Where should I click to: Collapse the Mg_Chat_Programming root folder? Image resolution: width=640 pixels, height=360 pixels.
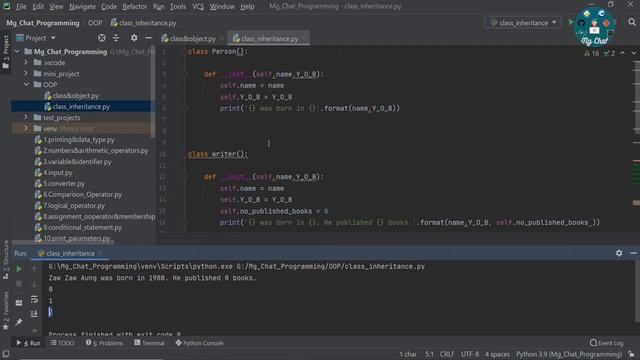tap(17, 51)
